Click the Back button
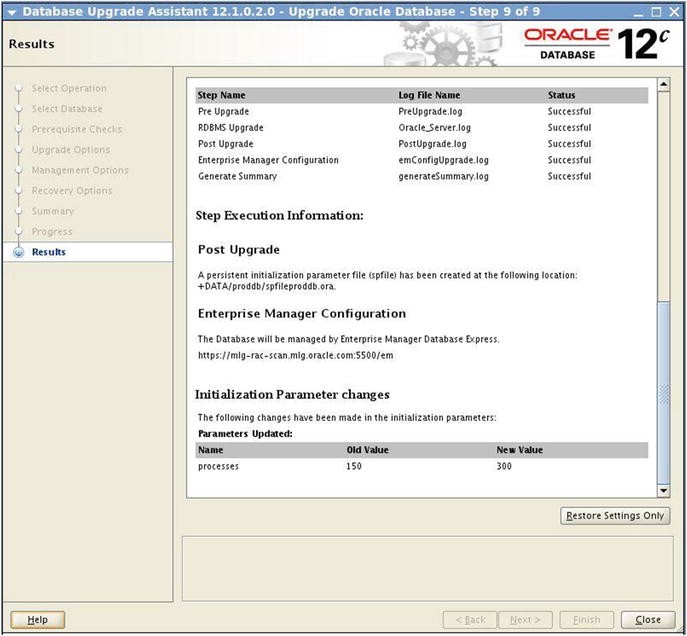This screenshot has width=687, height=636. (470, 620)
